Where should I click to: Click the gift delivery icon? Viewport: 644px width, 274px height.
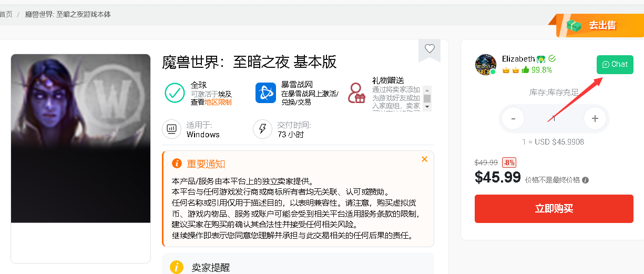coord(357,93)
